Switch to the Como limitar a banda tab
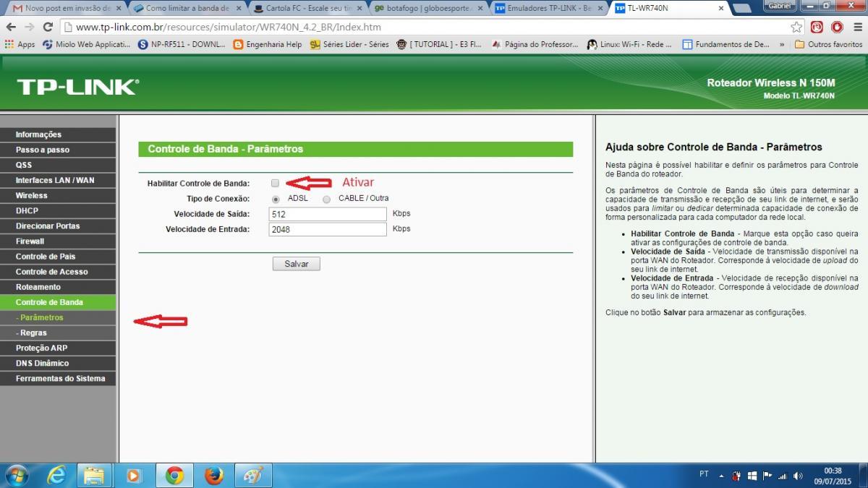 pos(187,9)
